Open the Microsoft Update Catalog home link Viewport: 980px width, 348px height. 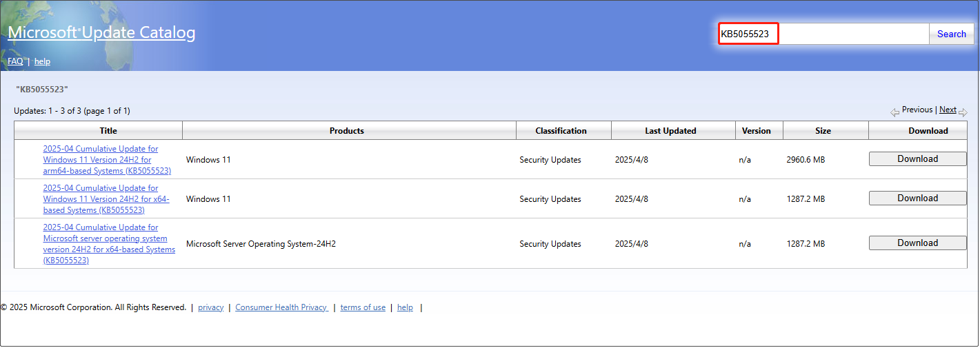(101, 32)
